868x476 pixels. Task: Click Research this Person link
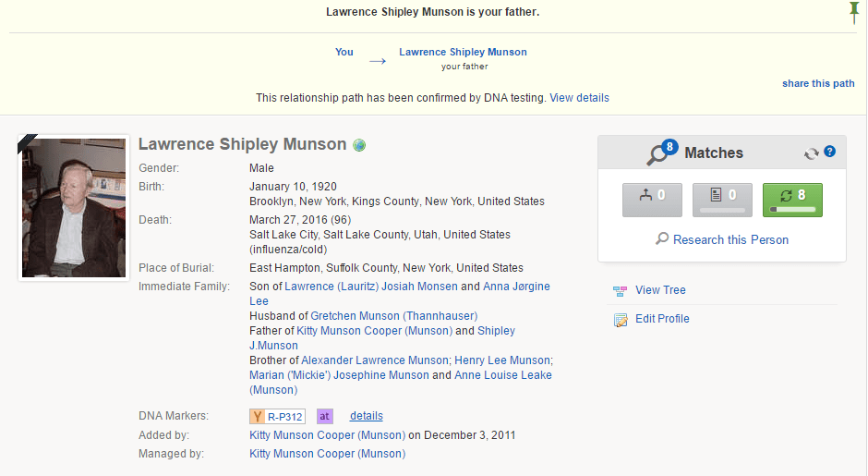pos(730,239)
